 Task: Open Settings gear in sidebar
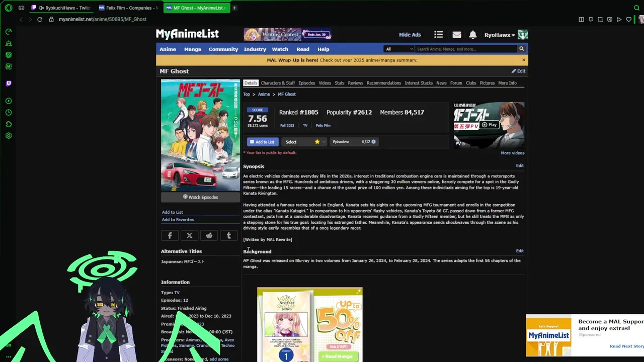[9, 136]
